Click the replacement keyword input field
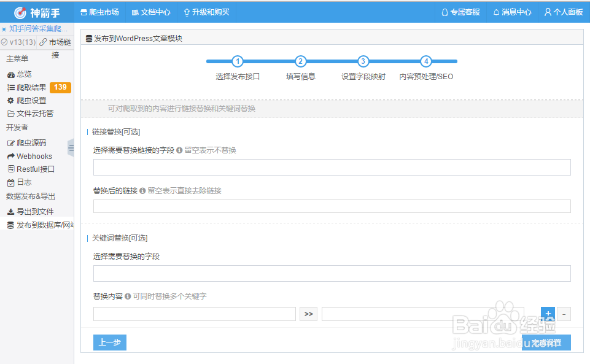The image size is (590, 364). [x=422, y=314]
